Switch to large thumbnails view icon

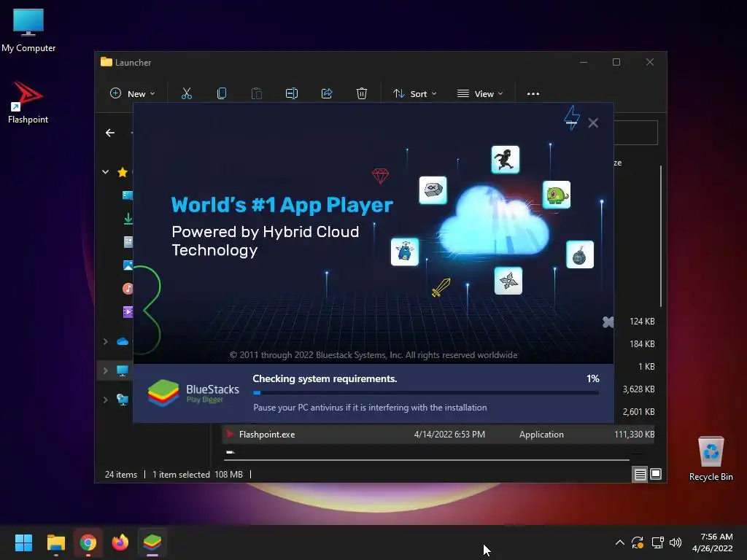(656, 474)
